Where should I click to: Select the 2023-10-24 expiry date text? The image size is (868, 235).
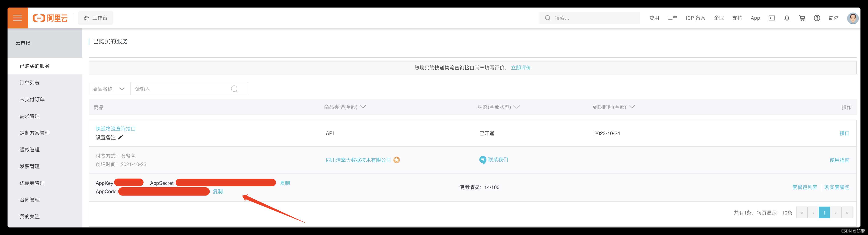pyautogui.click(x=607, y=134)
